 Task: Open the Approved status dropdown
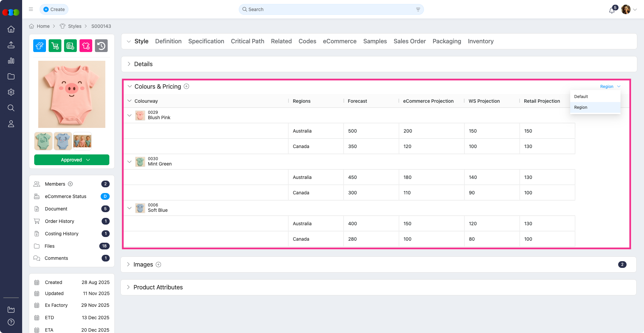click(x=72, y=160)
